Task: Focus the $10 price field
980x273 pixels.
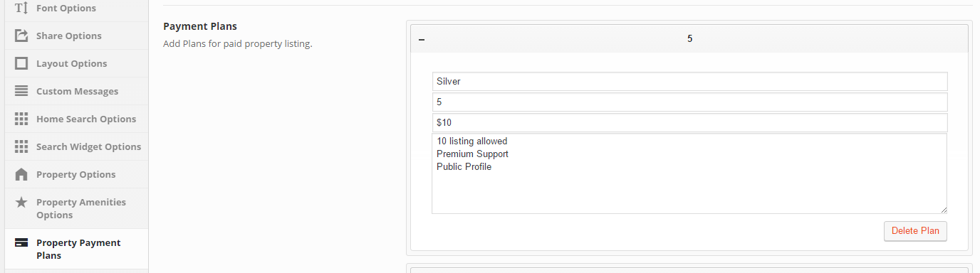Action: pos(689,122)
